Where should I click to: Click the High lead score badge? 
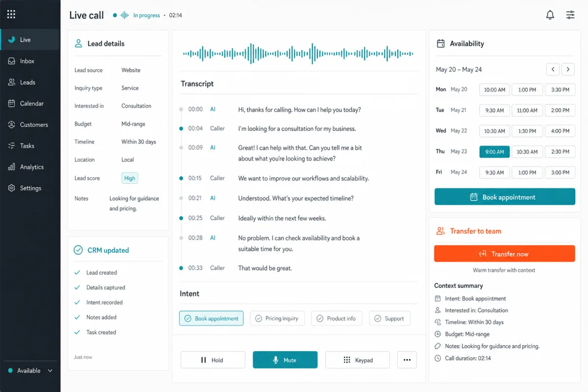(130, 178)
